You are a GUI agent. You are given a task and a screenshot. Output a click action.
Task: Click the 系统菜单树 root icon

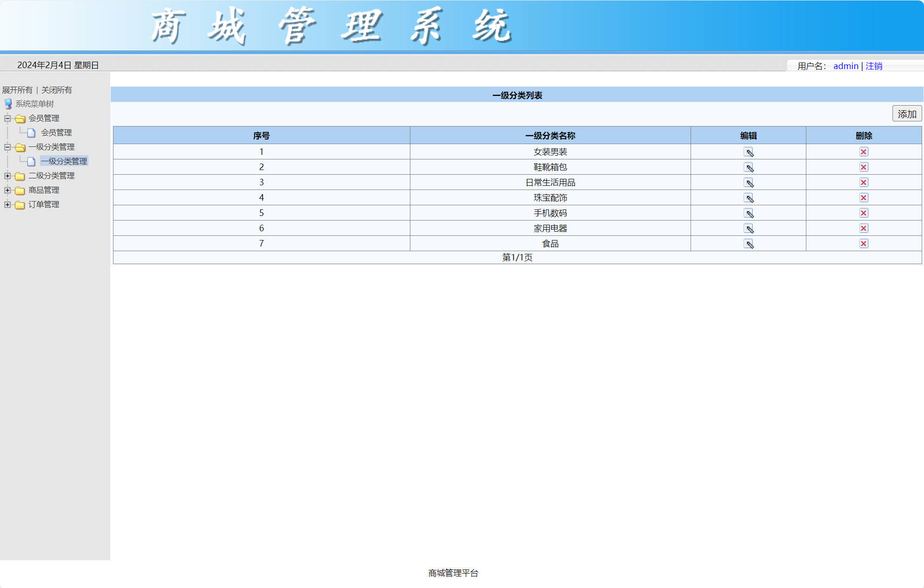pyautogui.click(x=8, y=104)
